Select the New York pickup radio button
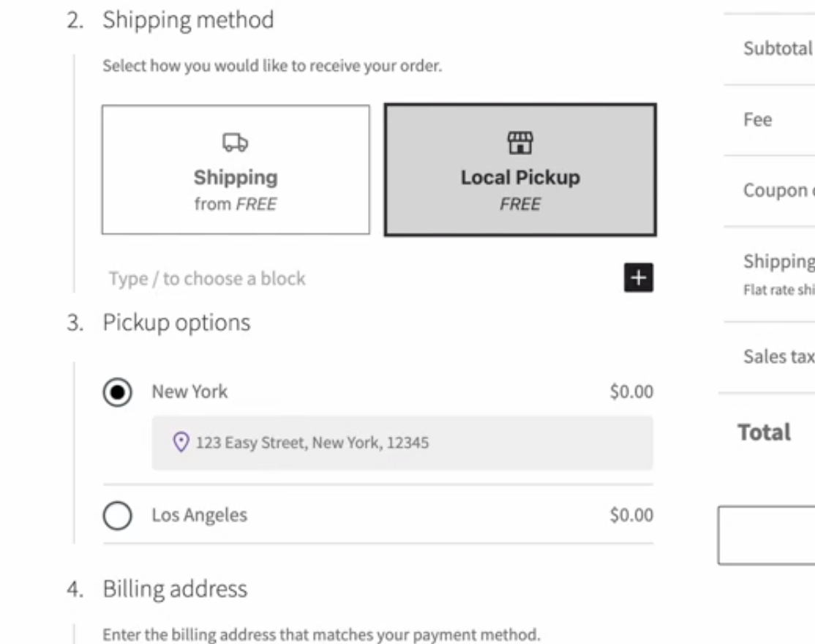The image size is (815, 644). pyautogui.click(x=117, y=391)
